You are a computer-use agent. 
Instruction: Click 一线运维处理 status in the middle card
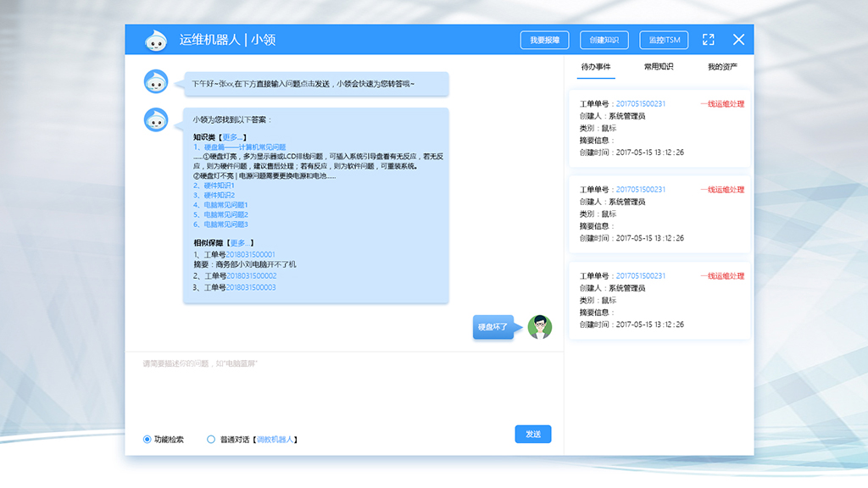pyautogui.click(x=722, y=190)
